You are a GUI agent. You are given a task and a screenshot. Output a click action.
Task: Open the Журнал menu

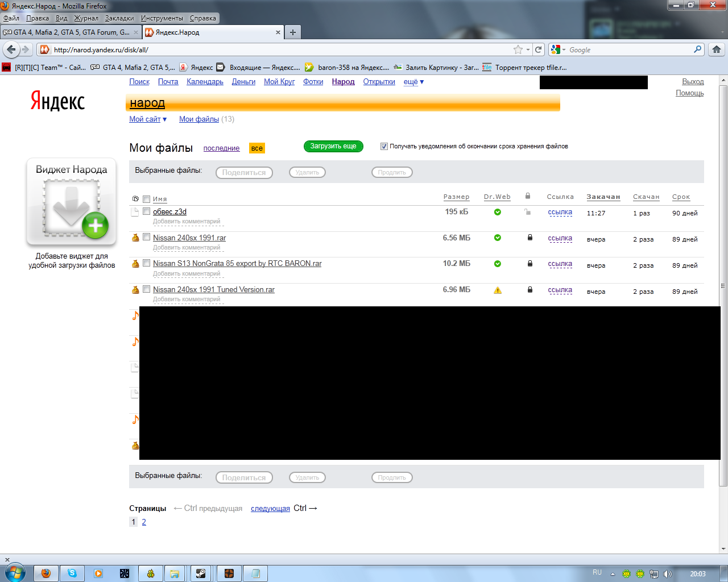click(86, 18)
